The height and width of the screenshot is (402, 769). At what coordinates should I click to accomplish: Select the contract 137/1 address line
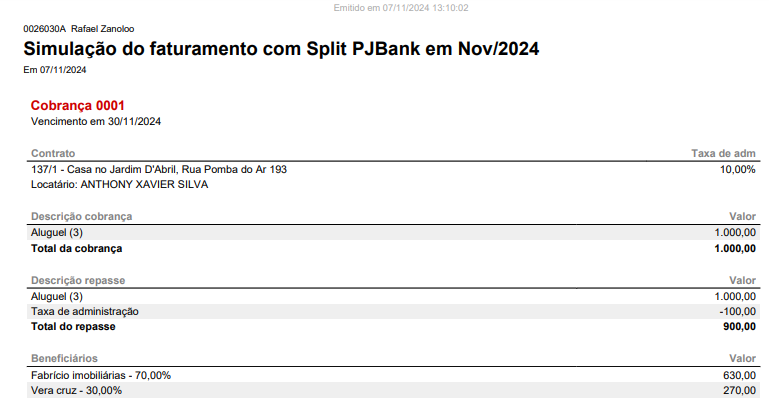pyautogui.click(x=159, y=170)
